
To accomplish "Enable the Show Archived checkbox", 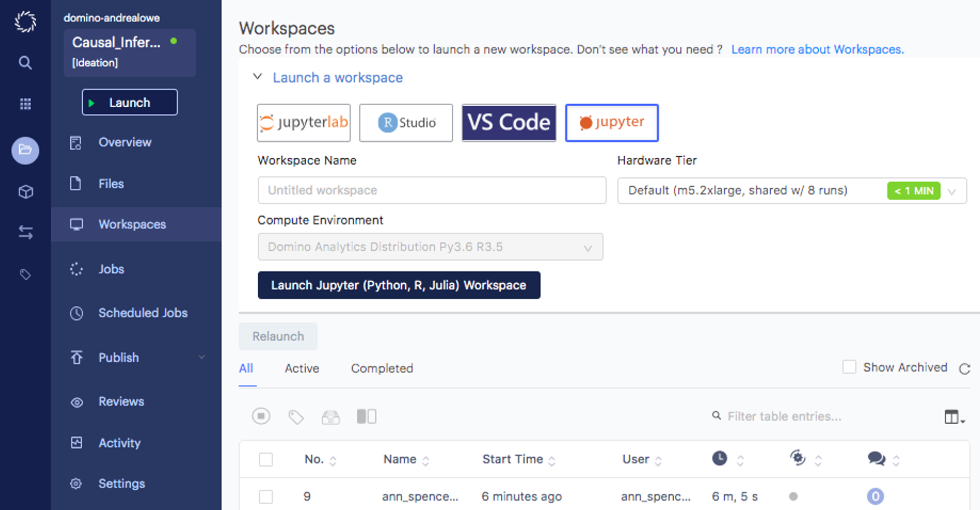I will (x=849, y=367).
